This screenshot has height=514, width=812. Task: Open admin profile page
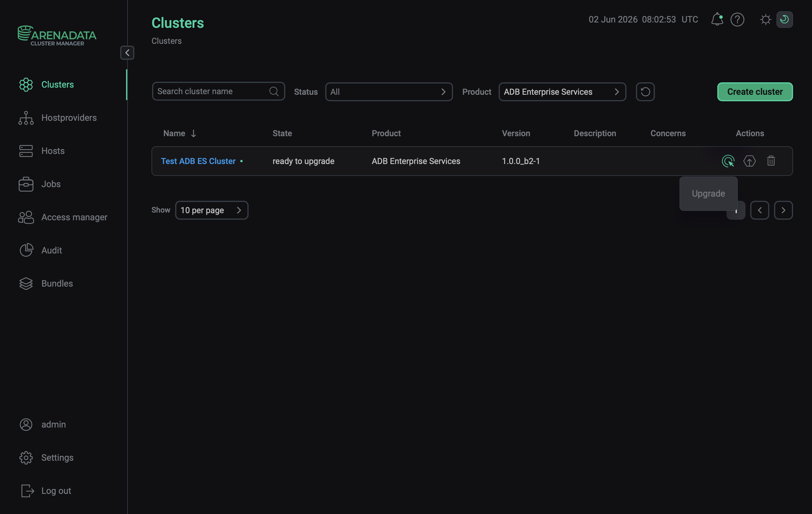pos(53,424)
